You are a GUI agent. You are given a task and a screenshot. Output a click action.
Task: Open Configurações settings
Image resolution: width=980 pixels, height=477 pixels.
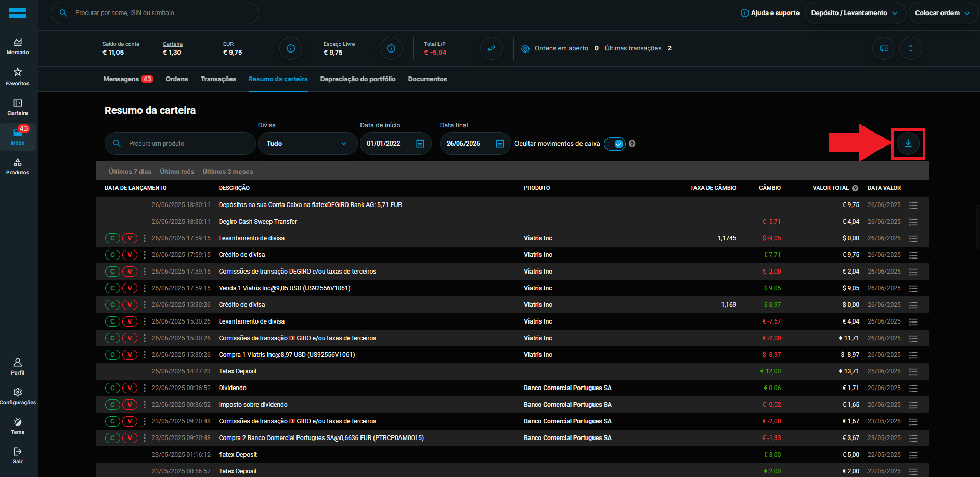point(18,396)
